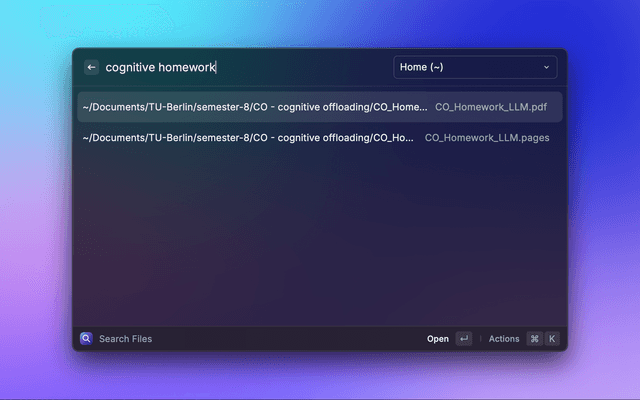This screenshot has width=640, height=400.
Task: Click the first result's folder path text
Action: (x=254, y=107)
